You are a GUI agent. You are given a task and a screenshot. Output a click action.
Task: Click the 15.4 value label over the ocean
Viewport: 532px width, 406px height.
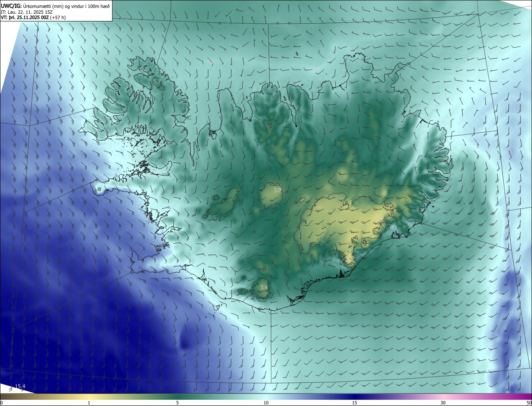coord(20,386)
